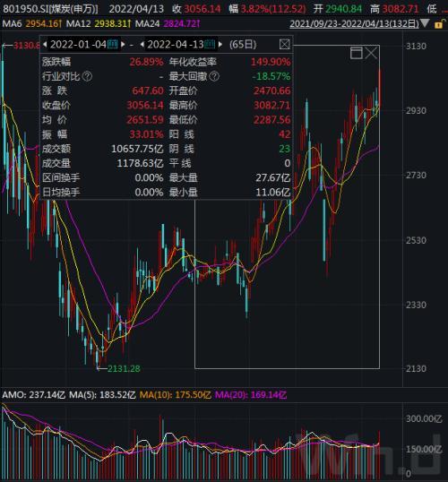Image resolution: width=448 pixels, height=482 pixels.
Task: Select the MA6 indicator label
Action: [x=12, y=23]
